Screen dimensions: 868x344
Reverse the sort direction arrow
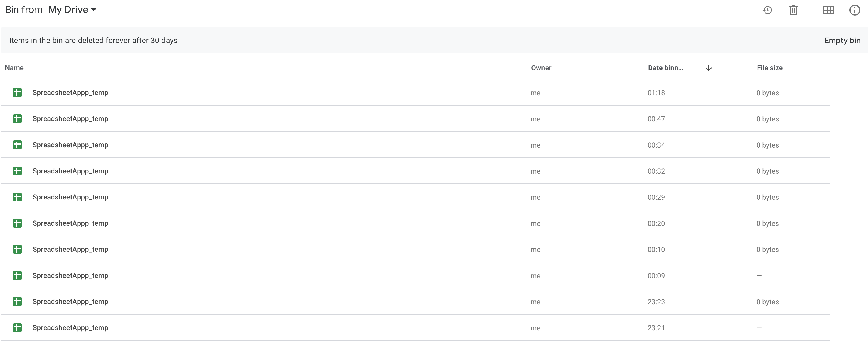tap(708, 68)
